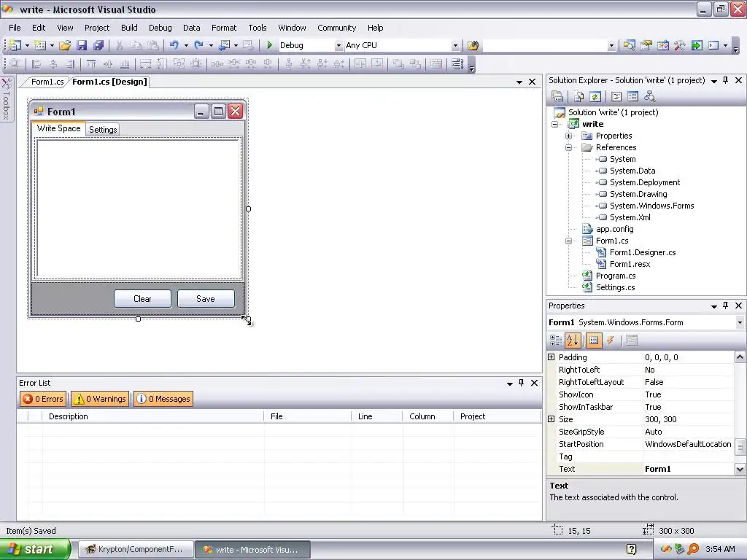Open the Any CPU platform dropdown
This screenshot has height=560, width=747.
(x=455, y=46)
